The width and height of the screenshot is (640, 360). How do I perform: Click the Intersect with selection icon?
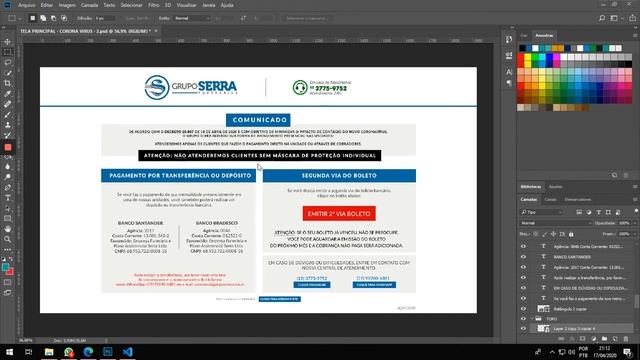[64, 18]
